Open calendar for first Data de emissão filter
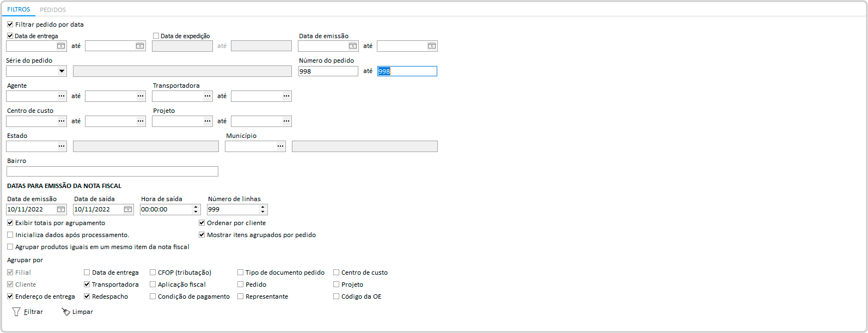This screenshot has height=333, width=868. coord(353,46)
